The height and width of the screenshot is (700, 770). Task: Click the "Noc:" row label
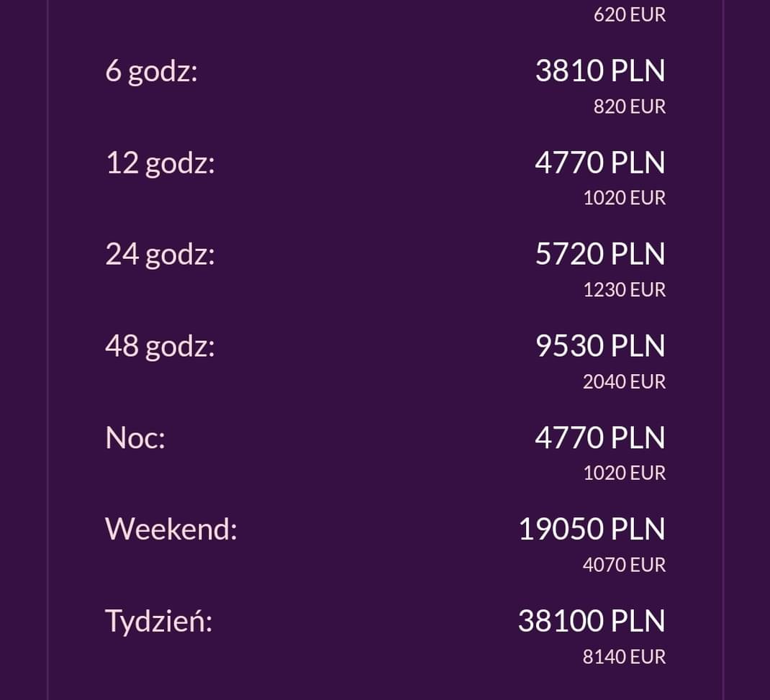click(135, 437)
